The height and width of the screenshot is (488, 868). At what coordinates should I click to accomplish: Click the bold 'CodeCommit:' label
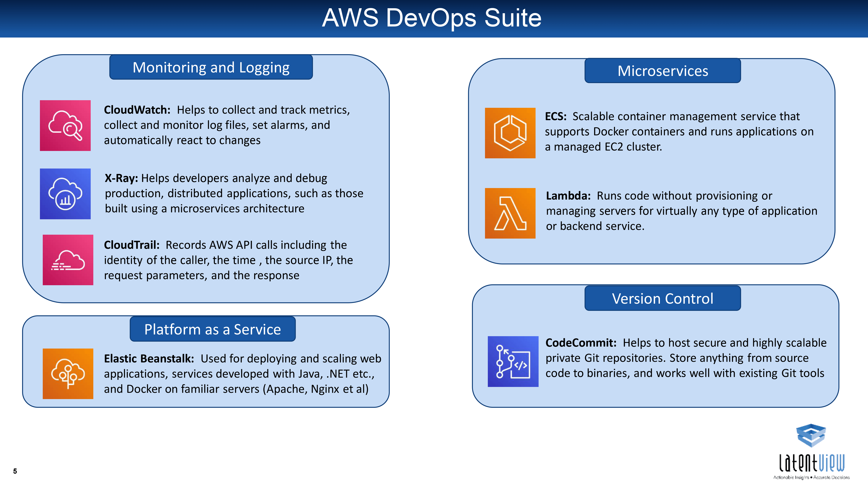[x=581, y=342]
